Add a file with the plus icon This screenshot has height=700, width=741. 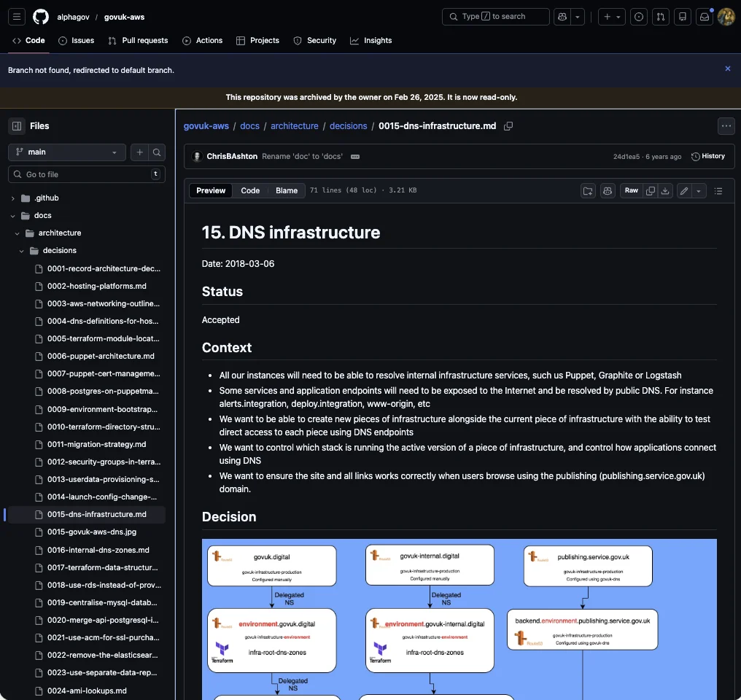pos(139,152)
